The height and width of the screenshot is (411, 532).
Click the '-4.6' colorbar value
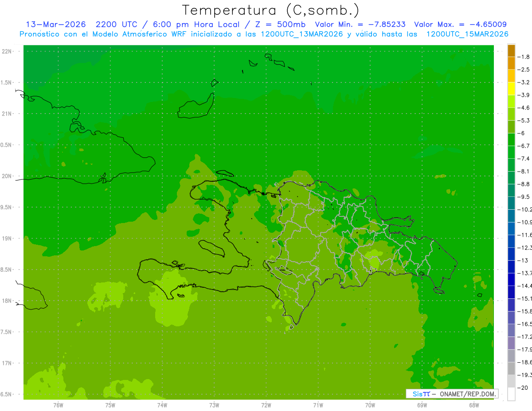point(524,108)
